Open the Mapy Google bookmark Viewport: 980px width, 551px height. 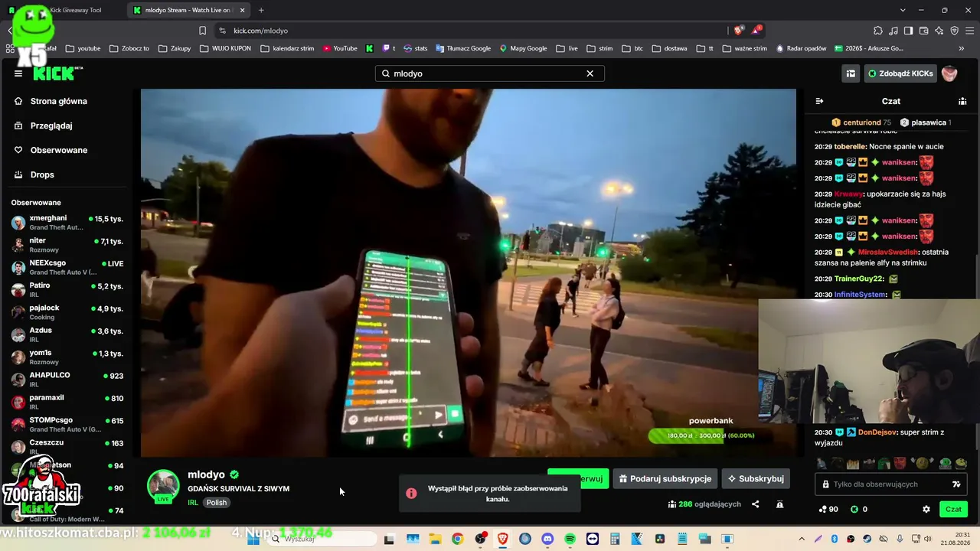pos(523,48)
